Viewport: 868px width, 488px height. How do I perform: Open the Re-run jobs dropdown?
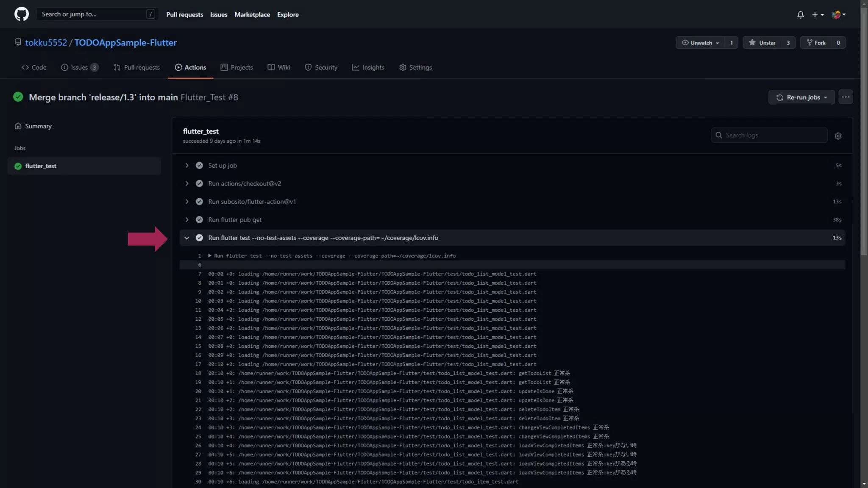coord(801,97)
